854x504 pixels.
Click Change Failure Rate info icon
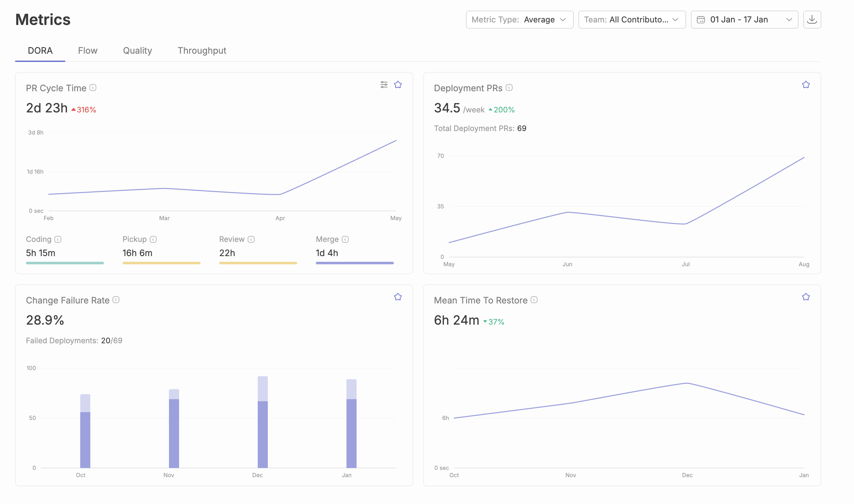[116, 300]
